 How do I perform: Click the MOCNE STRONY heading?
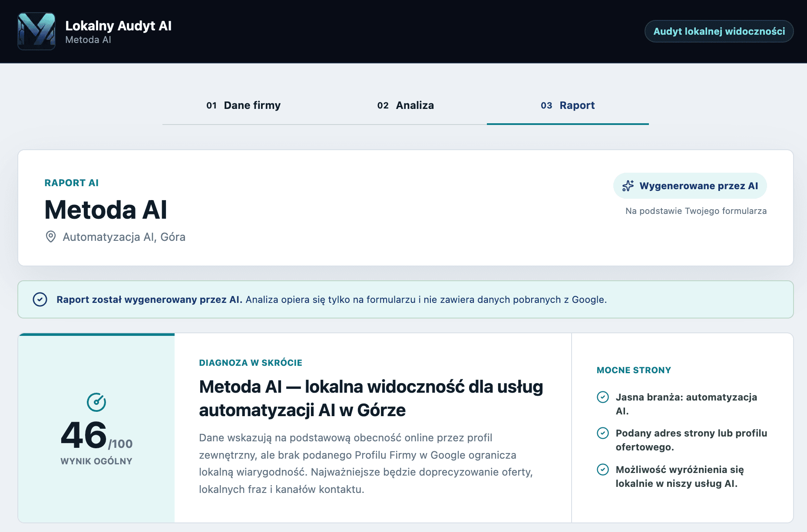coord(634,370)
